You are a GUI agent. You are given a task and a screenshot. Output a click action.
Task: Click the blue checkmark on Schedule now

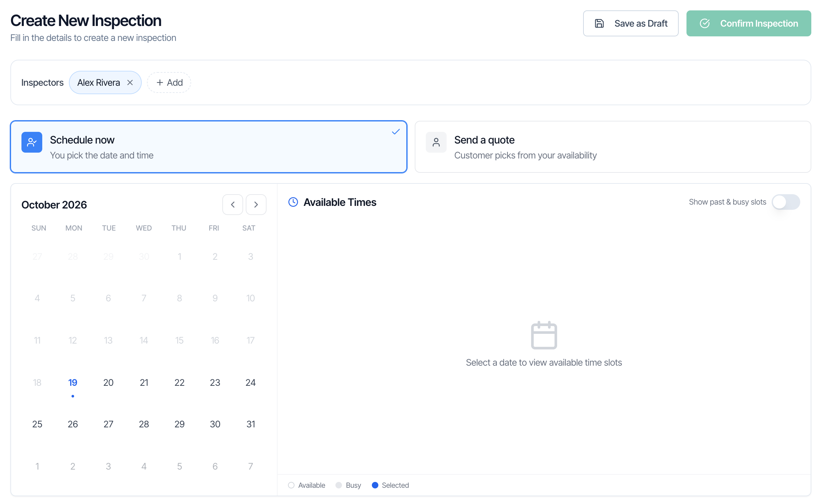pyautogui.click(x=396, y=132)
